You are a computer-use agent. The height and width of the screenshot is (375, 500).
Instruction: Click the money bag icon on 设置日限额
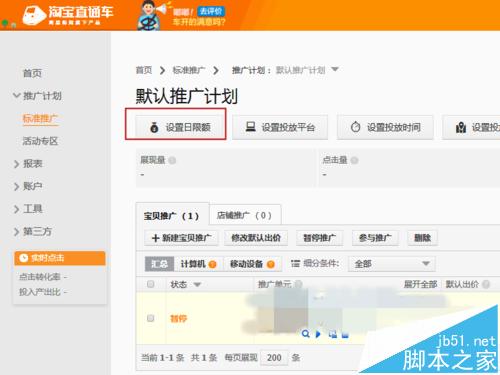click(154, 127)
